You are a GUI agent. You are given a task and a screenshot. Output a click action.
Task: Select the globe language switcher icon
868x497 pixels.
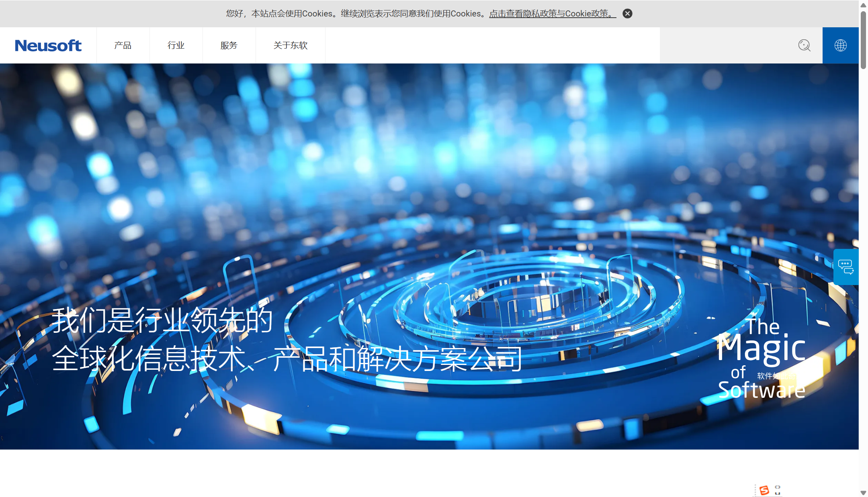tap(841, 45)
